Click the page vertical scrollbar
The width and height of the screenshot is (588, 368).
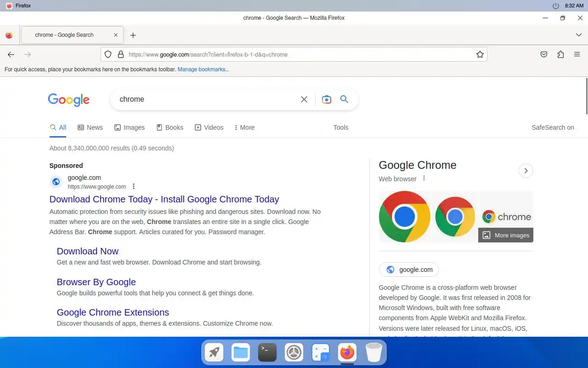pos(587,96)
